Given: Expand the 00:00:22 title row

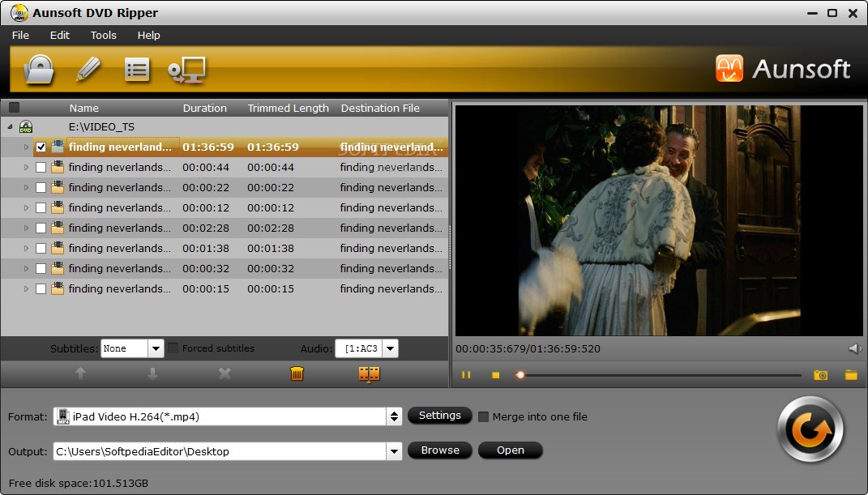Looking at the screenshot, I should [26, 187].
